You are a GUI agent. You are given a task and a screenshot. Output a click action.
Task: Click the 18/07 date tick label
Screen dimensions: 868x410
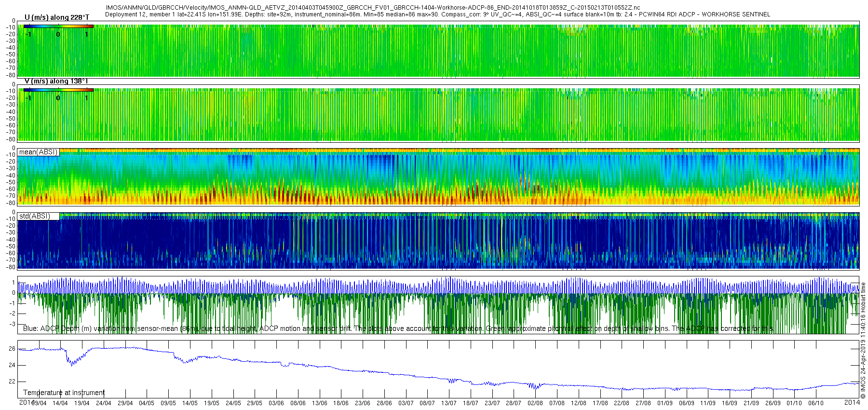tap(471, 403)
